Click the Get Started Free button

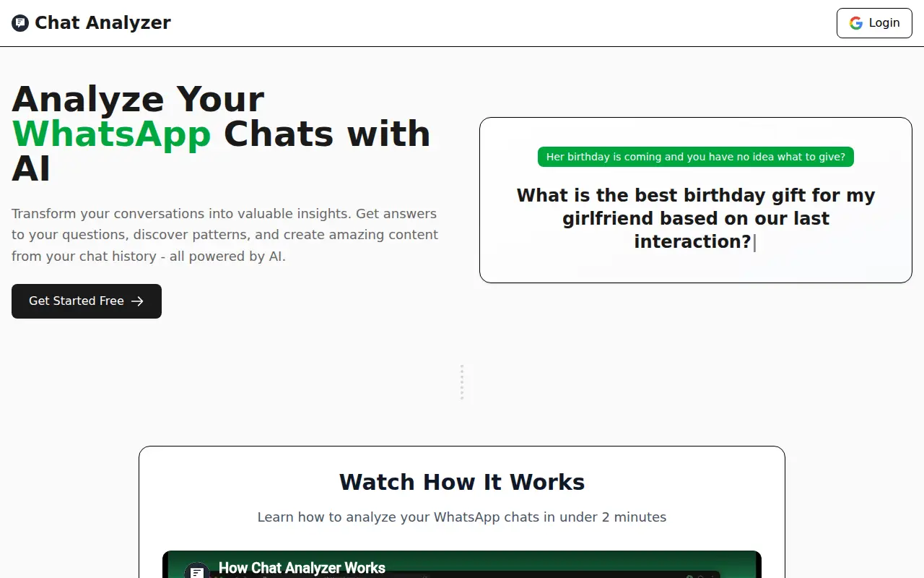coord(87,301)
